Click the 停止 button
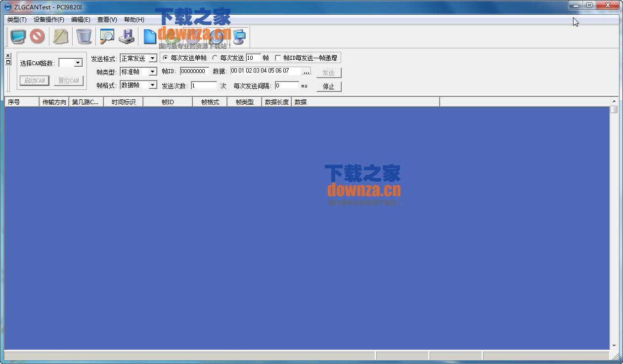Screen dimensions: 623x364 [329, 86]
